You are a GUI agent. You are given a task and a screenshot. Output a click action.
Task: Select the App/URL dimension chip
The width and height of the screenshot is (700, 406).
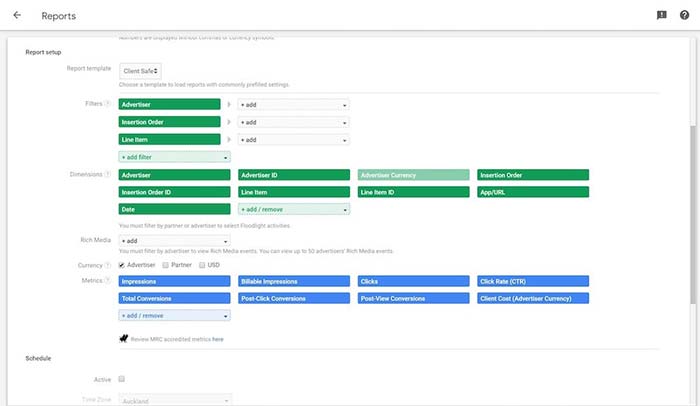(533, 192)
